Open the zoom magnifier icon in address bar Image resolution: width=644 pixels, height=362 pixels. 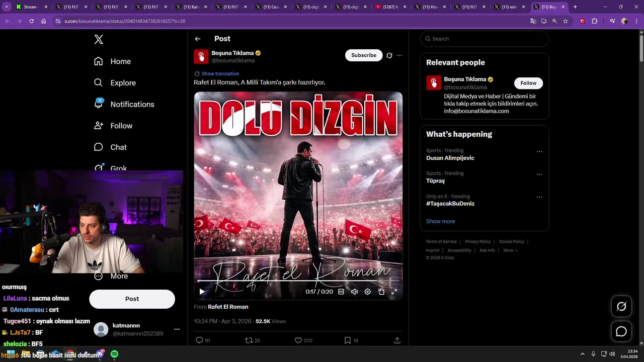pyautogui.click(x=554, y=21)
